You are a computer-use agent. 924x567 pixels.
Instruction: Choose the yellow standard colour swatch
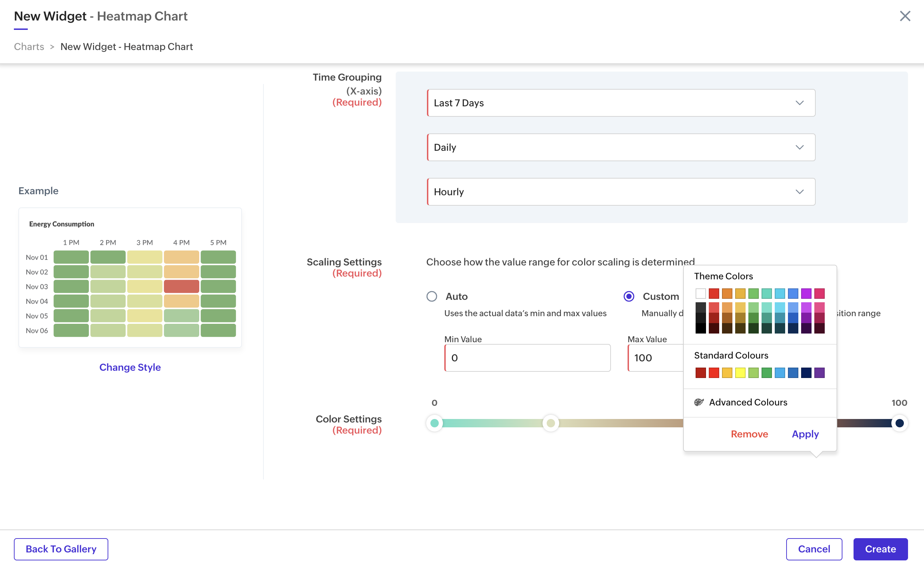coord(740,373)
